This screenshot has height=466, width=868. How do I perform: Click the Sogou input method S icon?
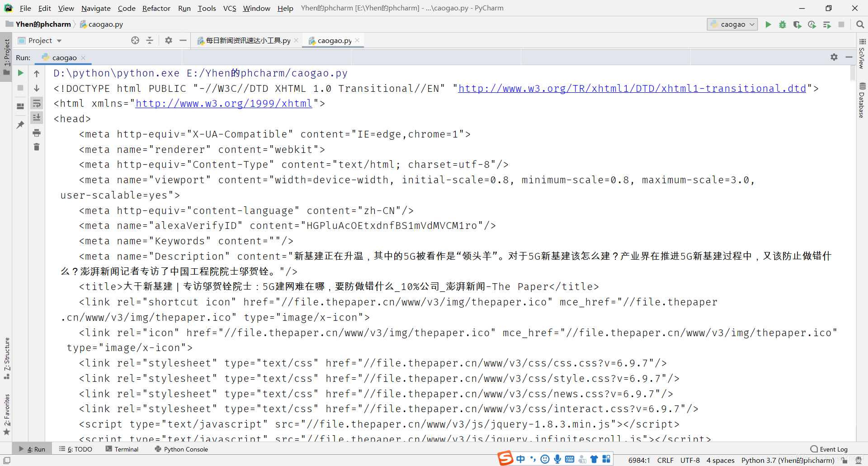point(505,458)
